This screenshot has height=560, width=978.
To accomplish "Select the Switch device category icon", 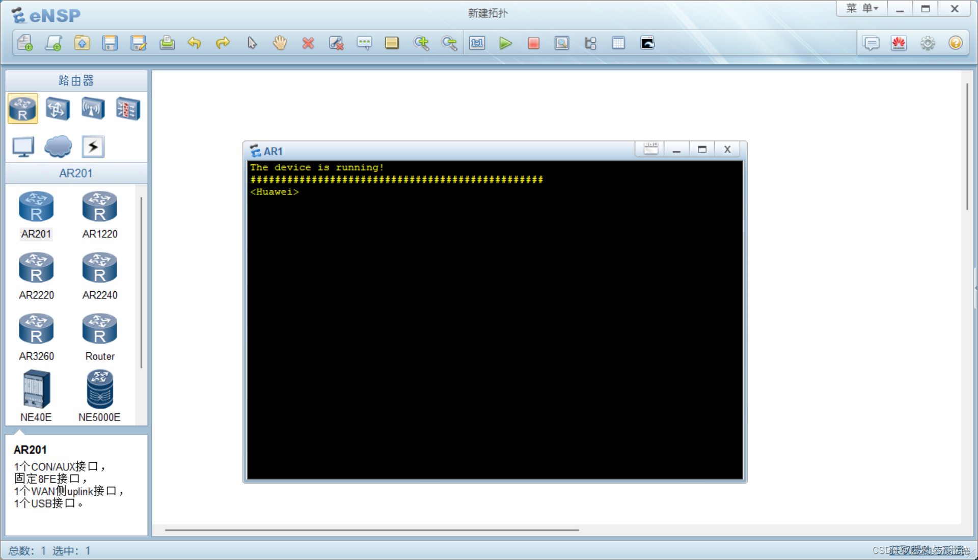I will (x=58, y=108).
